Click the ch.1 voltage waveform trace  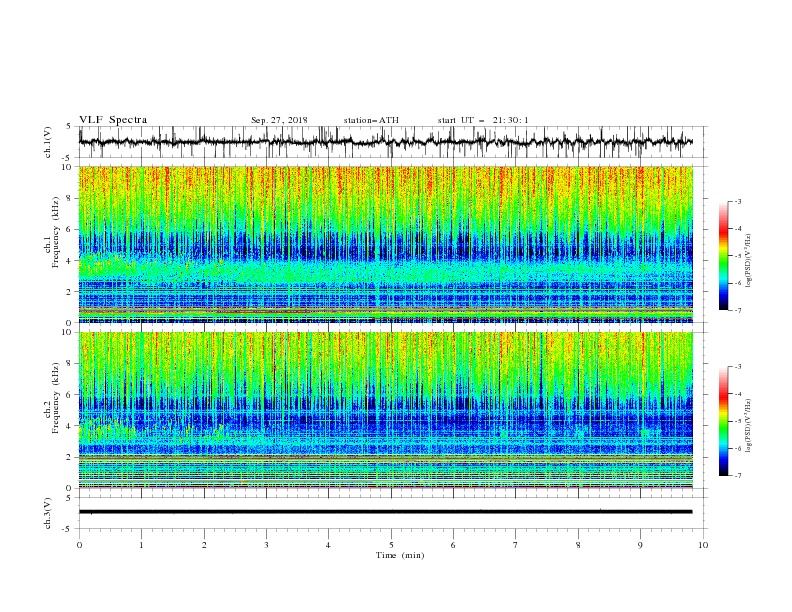click(385, 142)
